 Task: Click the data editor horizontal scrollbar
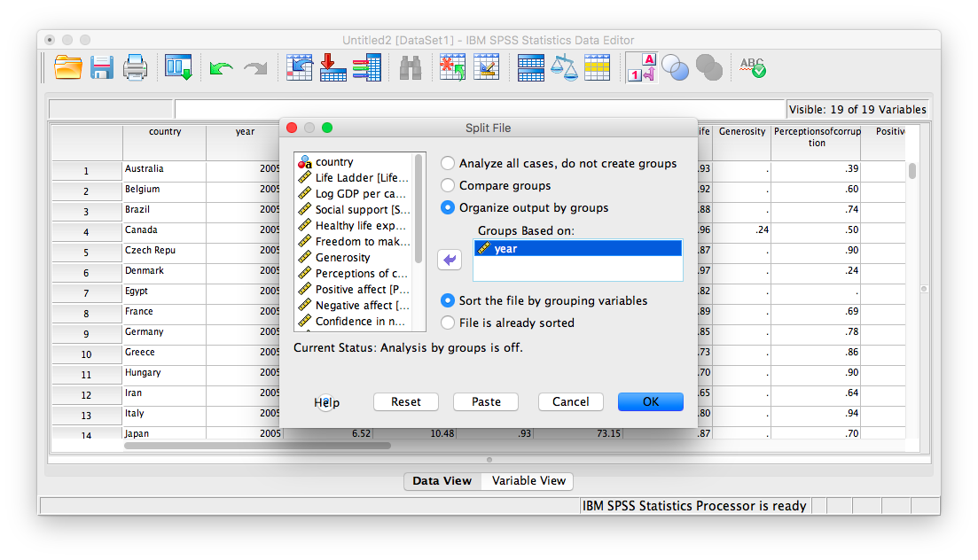pyautogui.click(x=257, y=446)
